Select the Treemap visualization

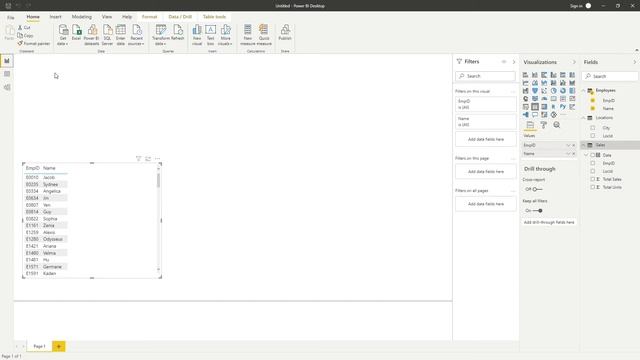pos(572,91)
